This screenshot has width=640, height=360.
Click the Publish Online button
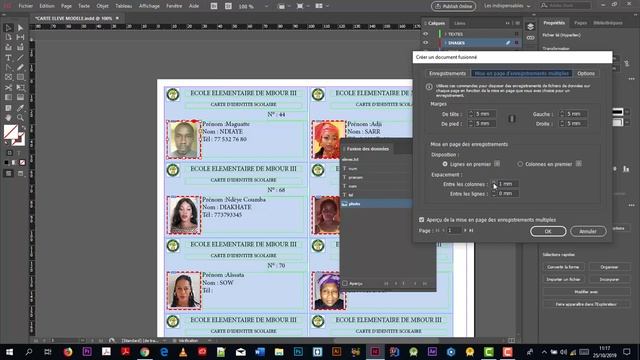pos(453,6)
